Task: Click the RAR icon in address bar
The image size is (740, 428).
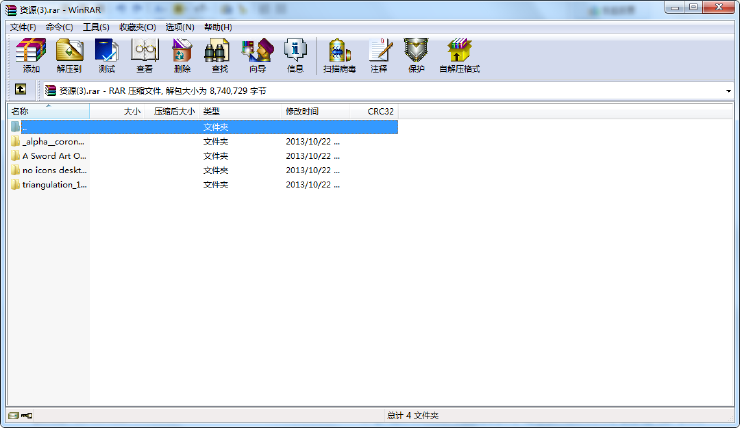Action: click(x=50, y=91)
